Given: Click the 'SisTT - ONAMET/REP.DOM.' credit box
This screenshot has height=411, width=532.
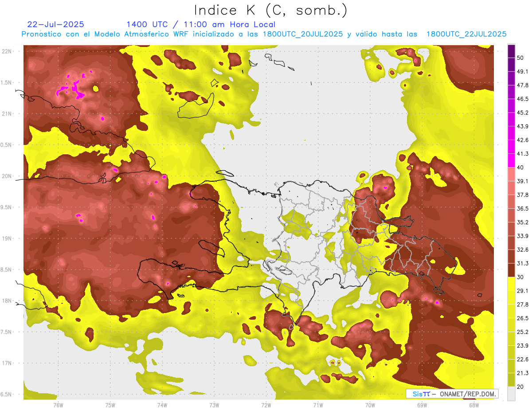Looking at the screenshot, I should pos(452,394).
